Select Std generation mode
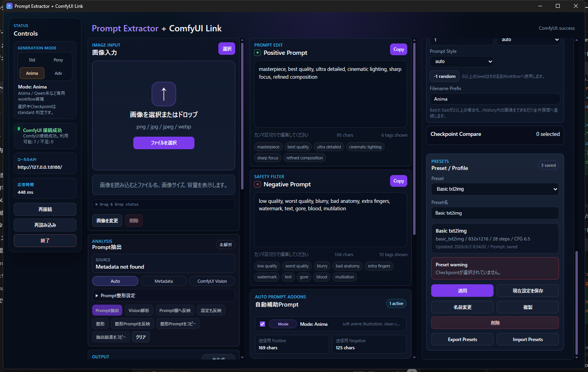Image resolution: width=588 pixels, height=372 pixels. [x=32, y=60]
